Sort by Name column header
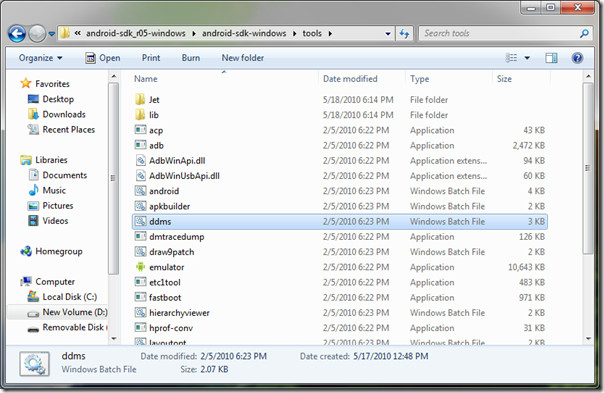 click(146, 79)
